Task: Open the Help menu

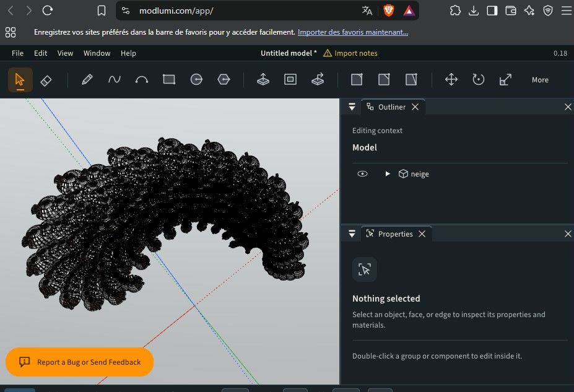Action: [x=129, y=53]
